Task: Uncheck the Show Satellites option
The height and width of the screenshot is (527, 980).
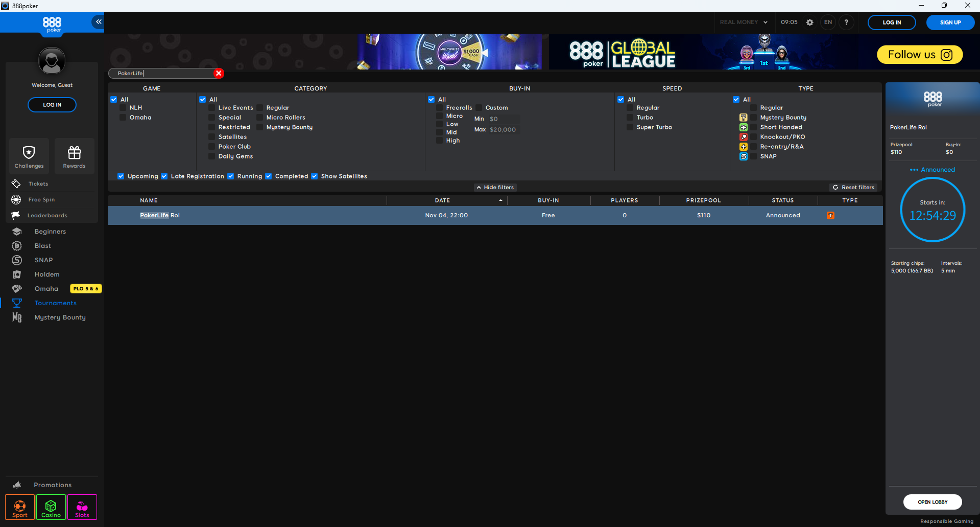Action: point(314,176)
